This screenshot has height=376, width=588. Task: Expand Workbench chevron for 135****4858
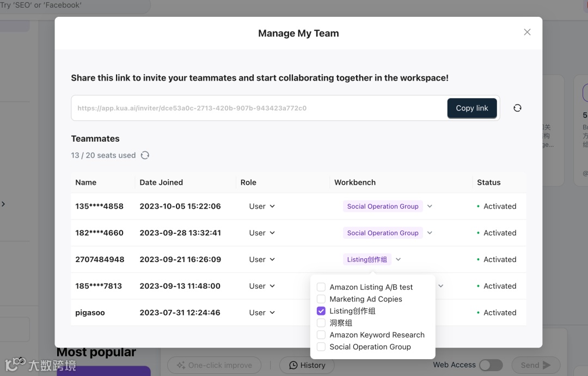point(430,207)
